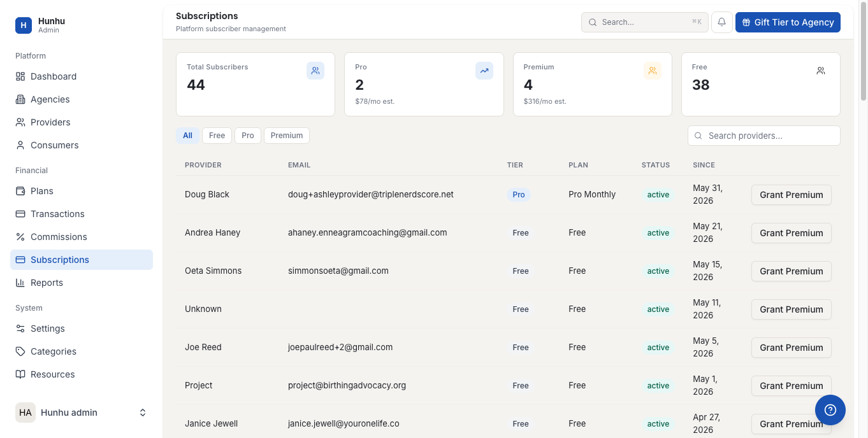Viewport: 868px width, 438px height.
Task: Click email joepaulreed+2@gmail.com
Action: 340,347
